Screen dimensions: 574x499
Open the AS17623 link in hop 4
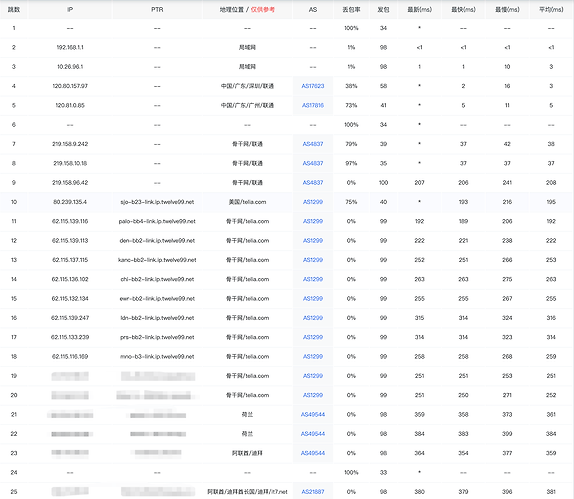[x=313, y=86]
